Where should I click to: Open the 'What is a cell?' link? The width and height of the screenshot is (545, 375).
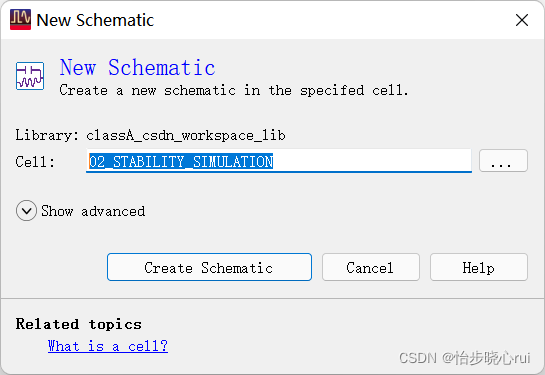[108, 346]
